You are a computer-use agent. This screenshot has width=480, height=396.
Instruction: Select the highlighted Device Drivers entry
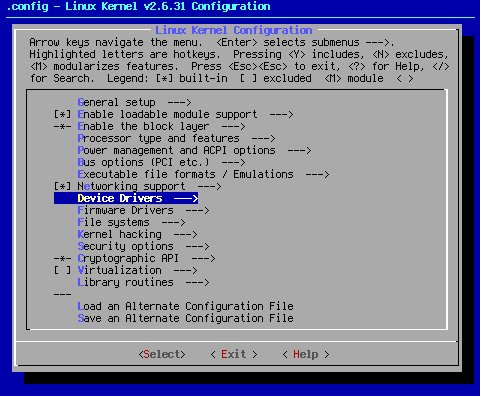[126, 198]
